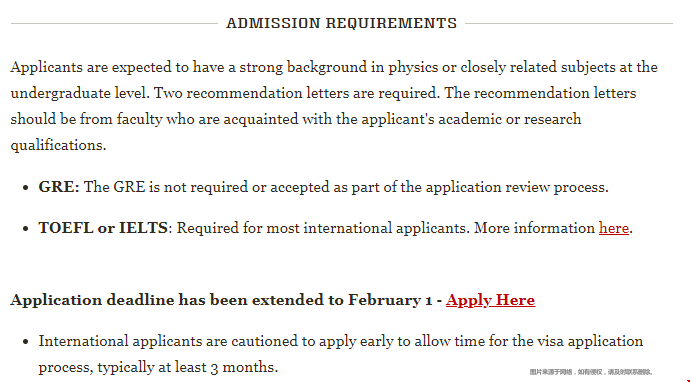Click the word 'qualifications.'
This screenshot has width=690, height=382.
pos(59,145)
